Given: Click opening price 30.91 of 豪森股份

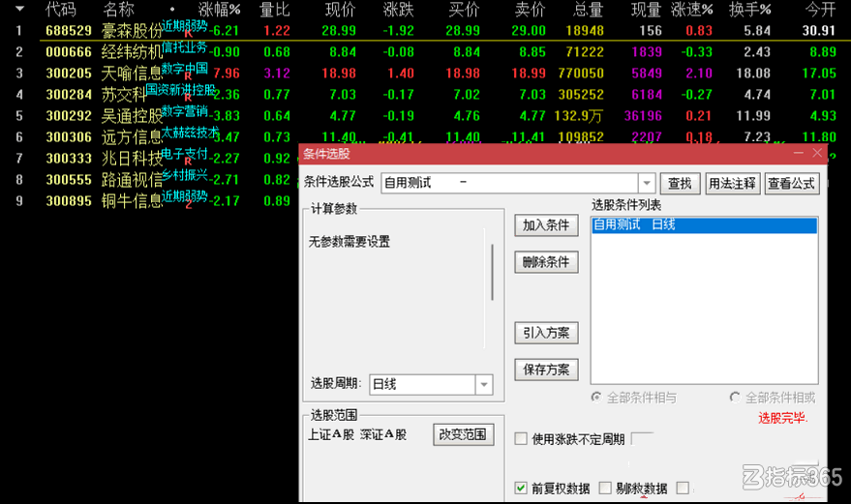Looking at the screenshot, I should pos(818,30).
